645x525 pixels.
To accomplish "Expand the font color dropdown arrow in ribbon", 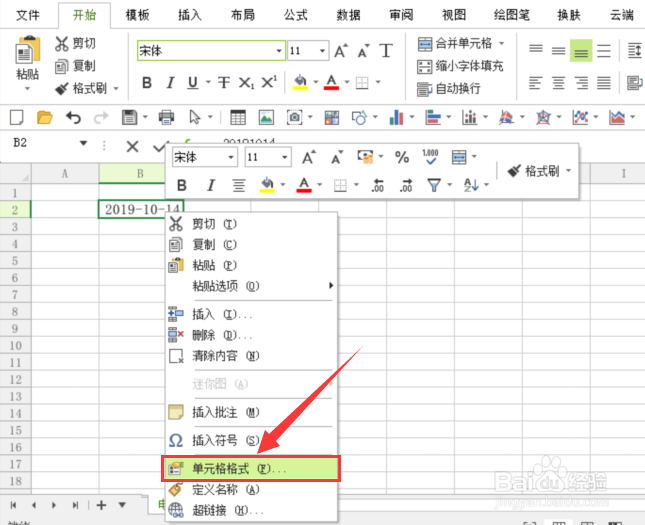I will 347,82.
